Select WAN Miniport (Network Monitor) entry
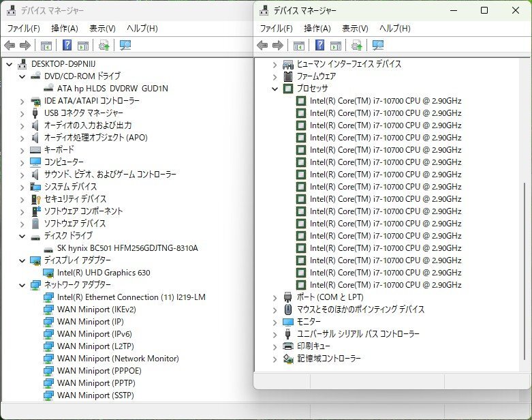 [118, 359]
